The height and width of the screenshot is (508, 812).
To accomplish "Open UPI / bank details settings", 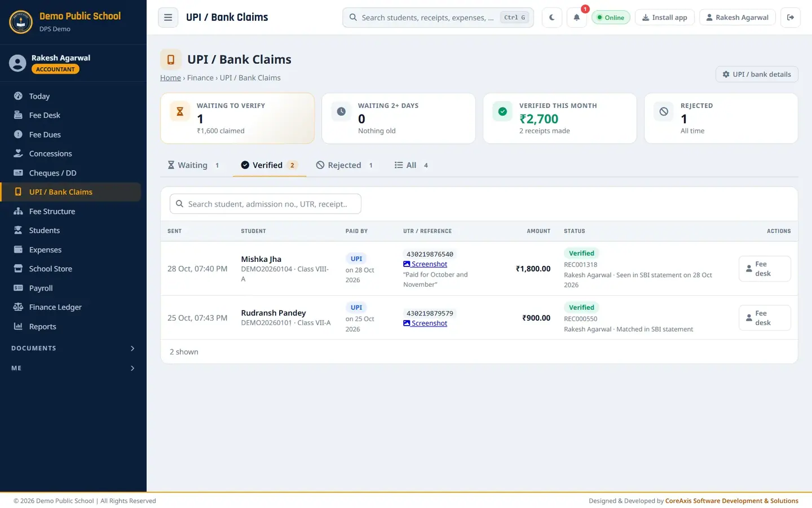I will click(x=757, y=75).
